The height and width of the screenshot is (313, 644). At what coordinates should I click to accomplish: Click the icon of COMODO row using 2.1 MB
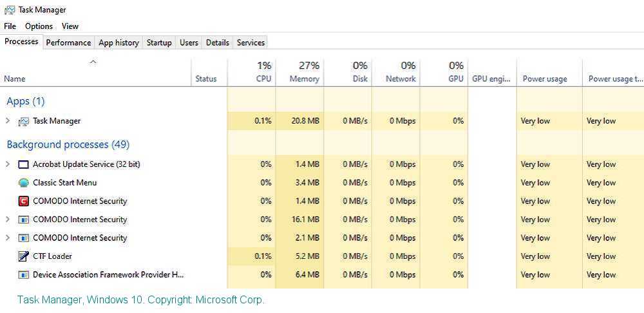pos(23,238)
